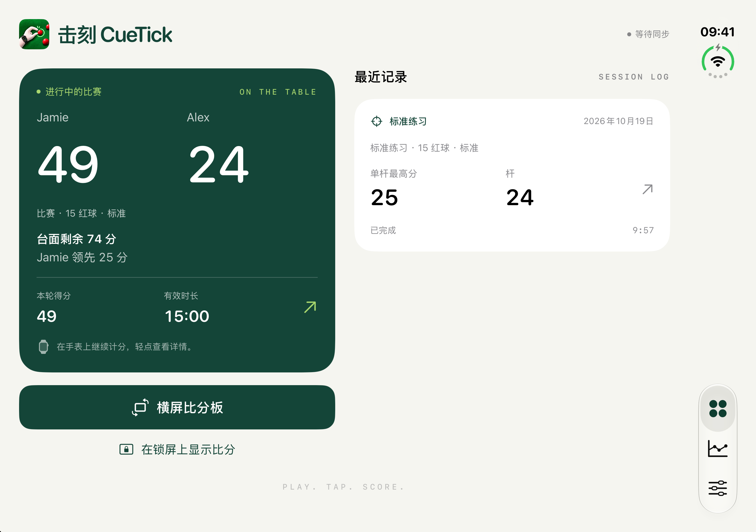
Task: Click the 本轮得分 49 value
Action: click(x=47, y=316)
